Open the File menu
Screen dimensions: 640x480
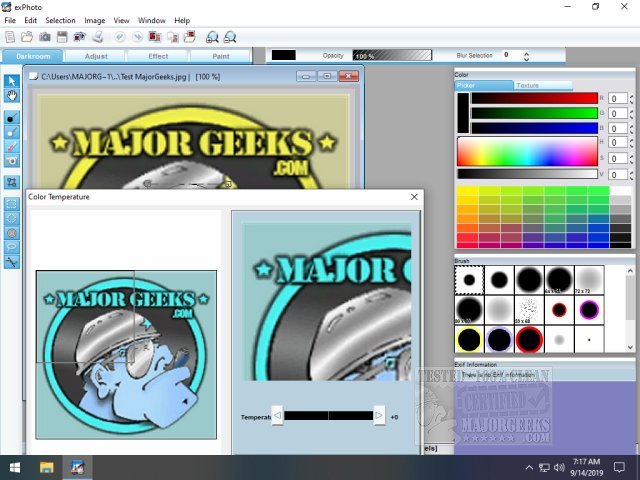click(x=10, y=20)
